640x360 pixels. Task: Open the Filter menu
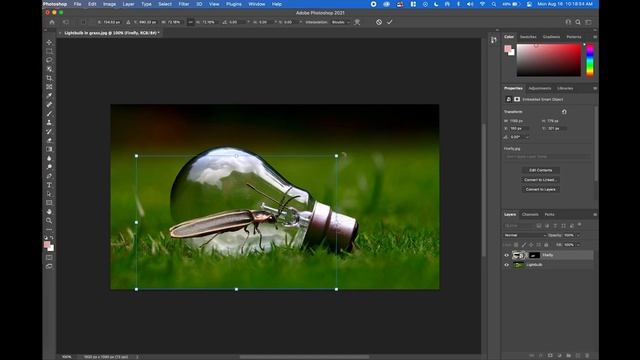pyautogui.click(x=184, y=4)
